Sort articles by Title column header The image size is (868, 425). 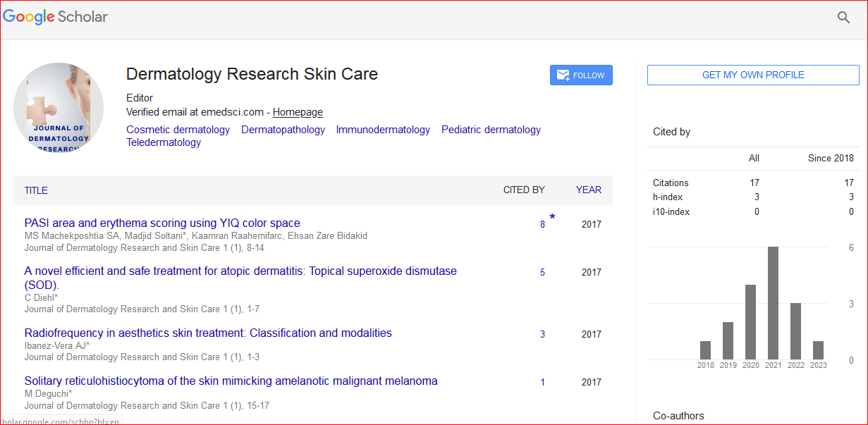point(36,190)
